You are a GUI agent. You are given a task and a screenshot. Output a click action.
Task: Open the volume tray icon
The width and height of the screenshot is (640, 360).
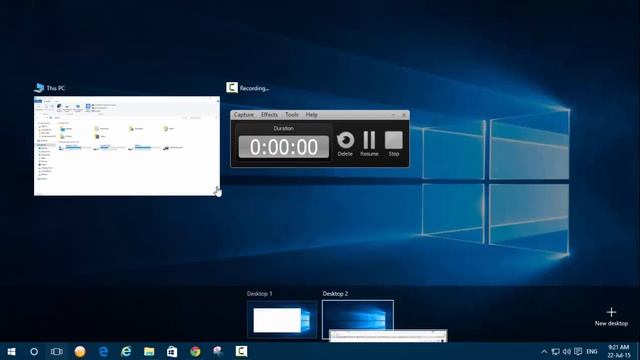coord(567,351)
